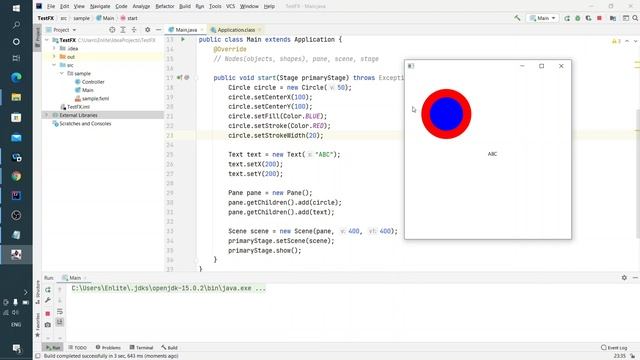The width and height of the screenshot is (640, 360).
Task: Open the TODO tool window tab
Action: pyautogui.click(x=78, y=348)
